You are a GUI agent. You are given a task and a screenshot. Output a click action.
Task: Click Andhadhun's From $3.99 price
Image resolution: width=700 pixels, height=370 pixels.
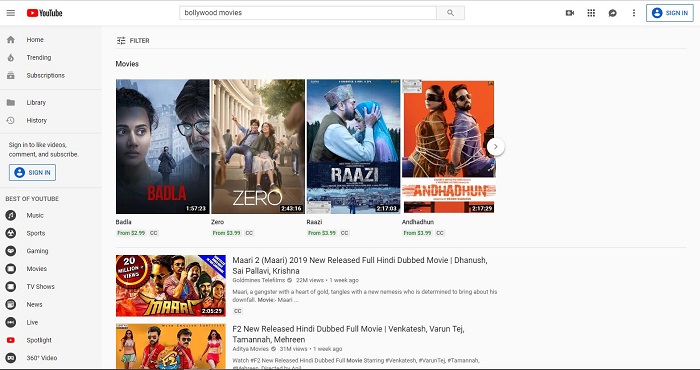[417, 233]
